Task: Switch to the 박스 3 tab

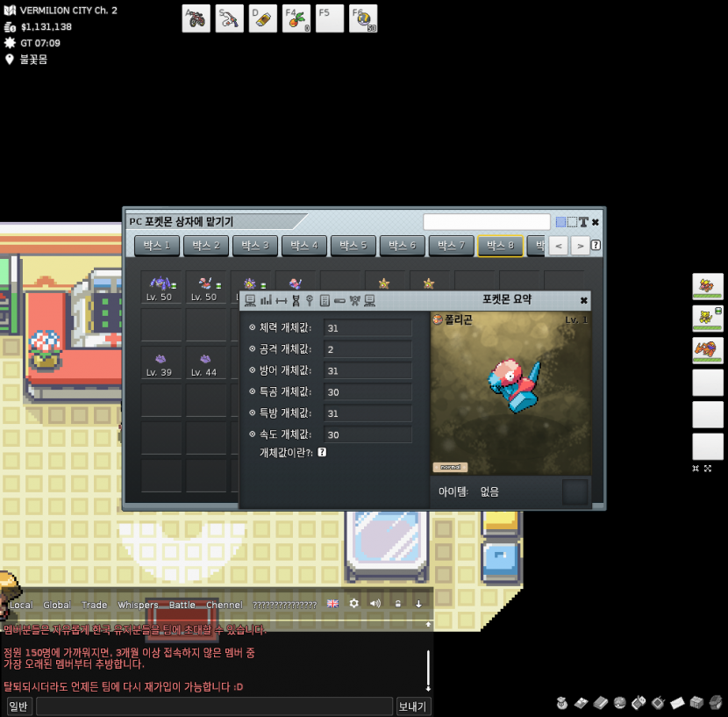Action: point(255,246)
